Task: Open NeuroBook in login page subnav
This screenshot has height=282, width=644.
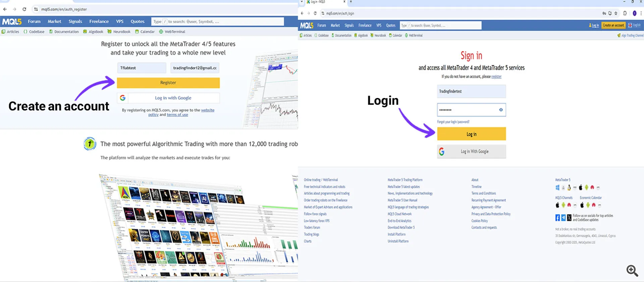Action: pyautogui.click(x=378, y=35)
